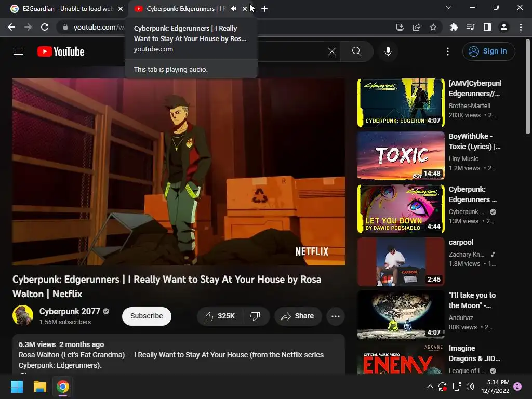
Task: Open YouTube settings three-dot menu
Action: pyautogui.click(x=448, y=51)
